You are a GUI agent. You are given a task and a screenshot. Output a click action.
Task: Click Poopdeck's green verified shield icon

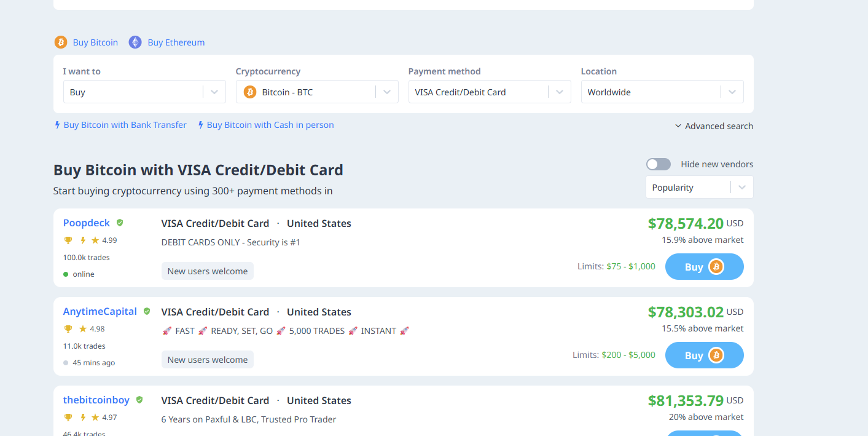coord(120,223)
